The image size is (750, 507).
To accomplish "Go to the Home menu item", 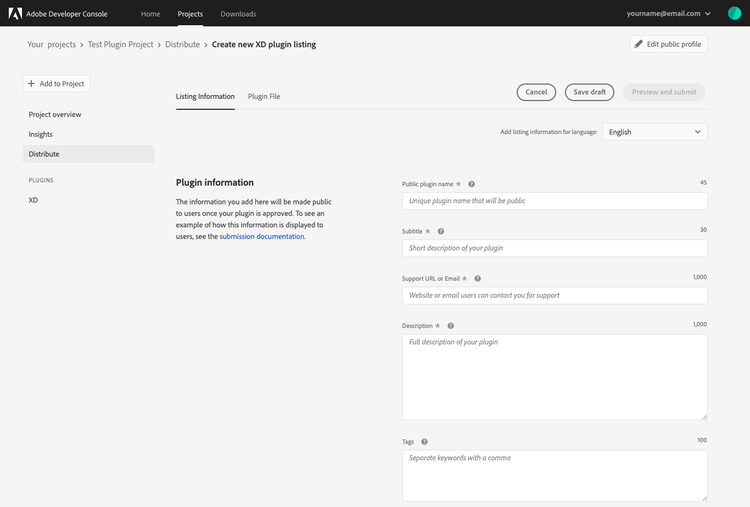I will 151,14.
